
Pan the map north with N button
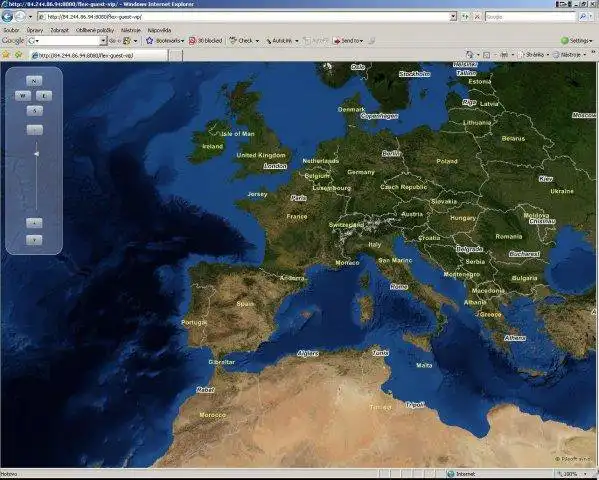(34, 81)
